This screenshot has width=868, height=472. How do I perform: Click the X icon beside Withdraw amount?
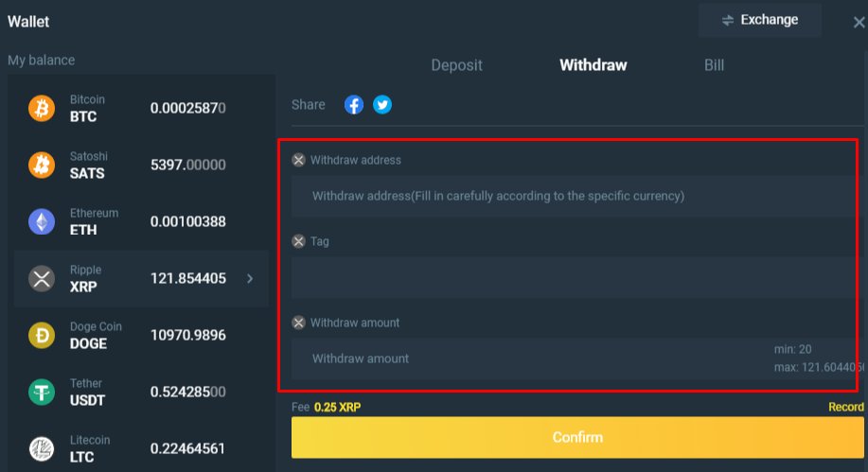[299, 323]
